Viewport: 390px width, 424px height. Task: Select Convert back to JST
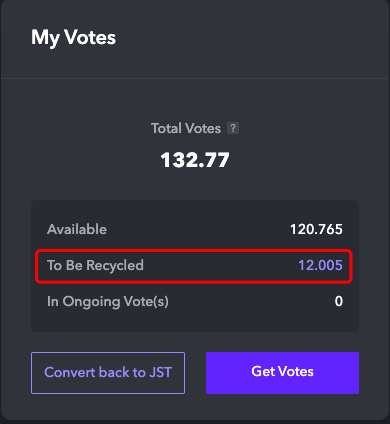[x=108, y=373]
